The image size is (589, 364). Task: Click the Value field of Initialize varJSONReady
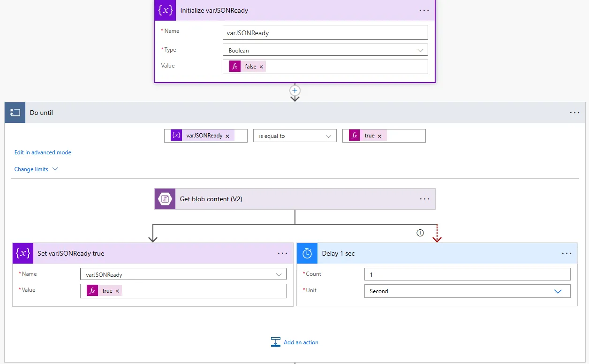(x=325, y=67)
